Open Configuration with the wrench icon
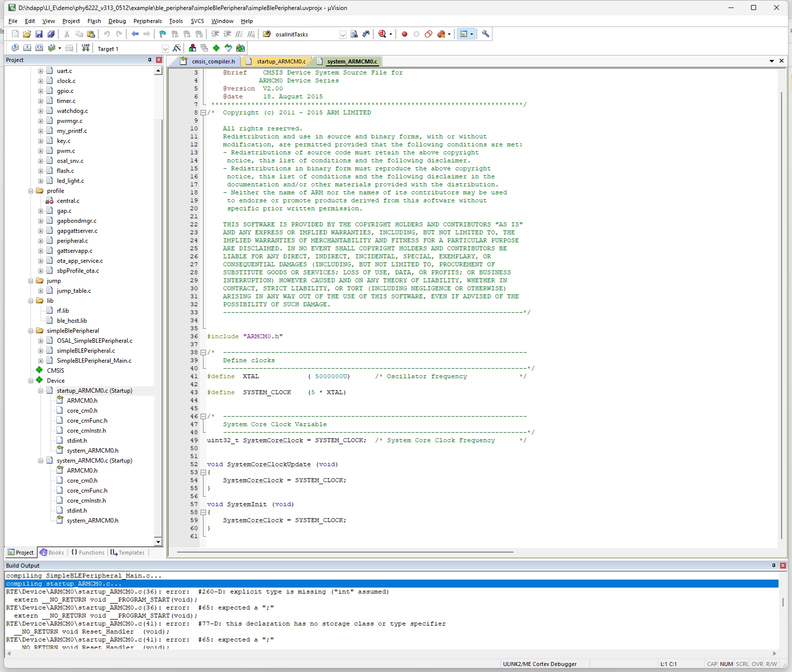This screenshot has width=792, height=672. pyautogui.click(x=485, y=34)
